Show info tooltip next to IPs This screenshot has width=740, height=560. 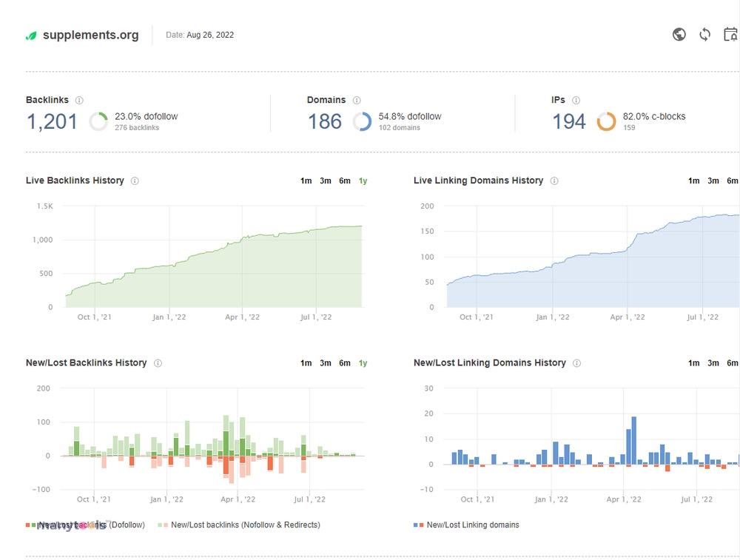(x=576, y=100)
